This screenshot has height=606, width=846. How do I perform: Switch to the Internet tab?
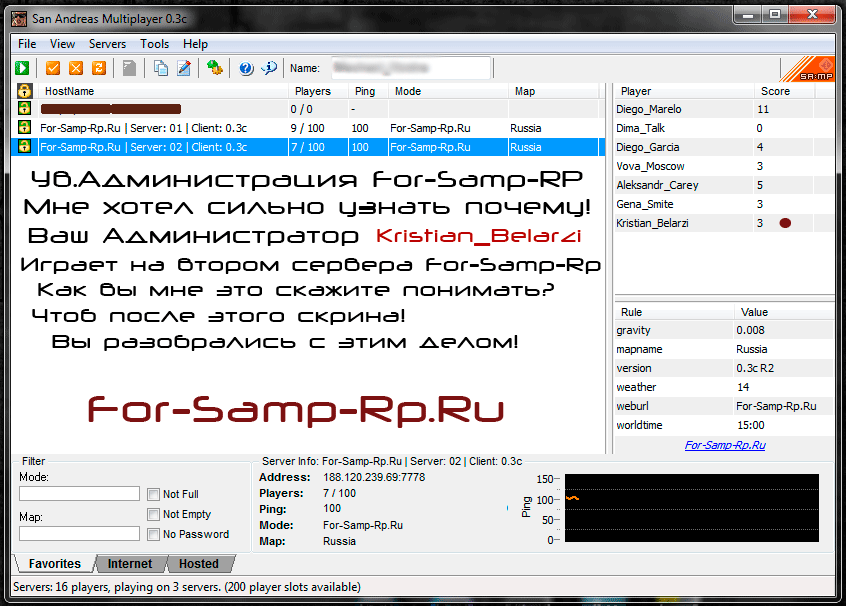tap(130, 564)
